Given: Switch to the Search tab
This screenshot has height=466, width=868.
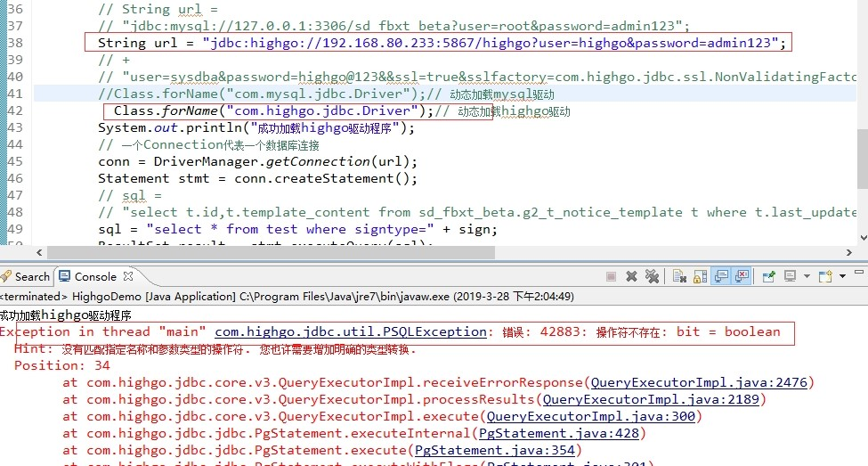Looking at the screenshot, I should 26,276.
